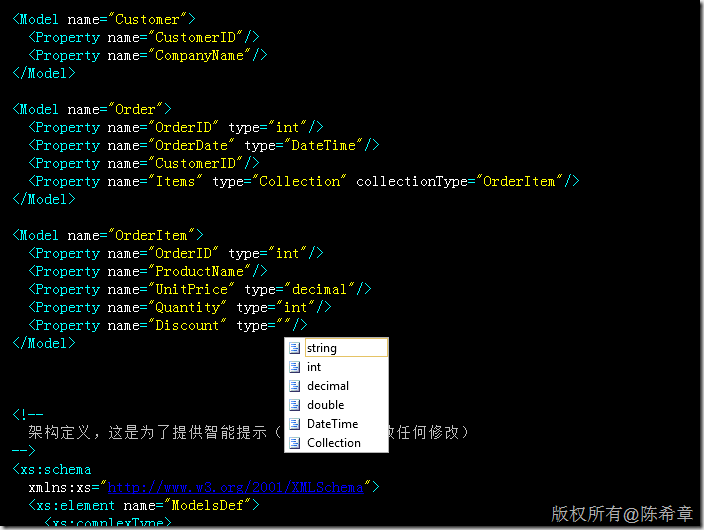This screenshot has height=530, width=704.
Task: Click the "Discount" property name value
Action: [x=187, y=325]
